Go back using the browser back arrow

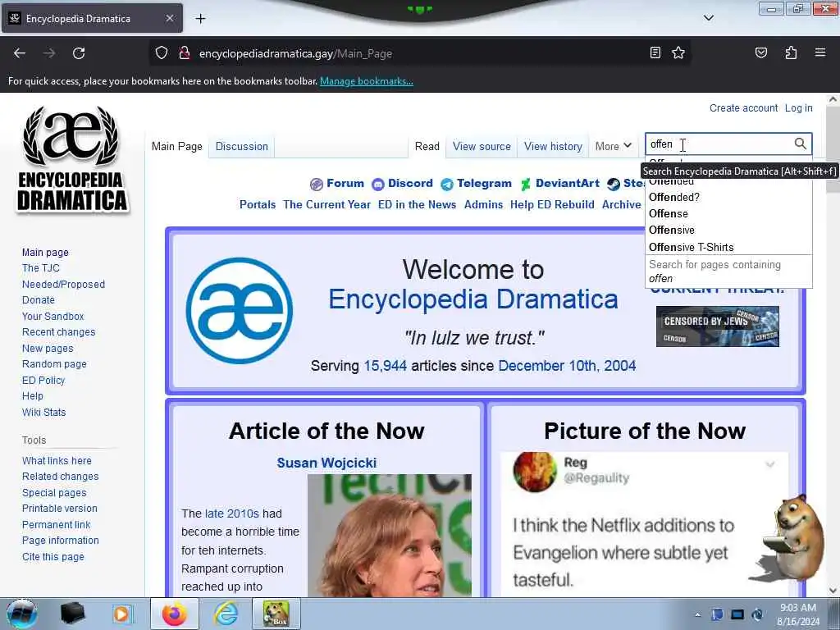[20, 53]
